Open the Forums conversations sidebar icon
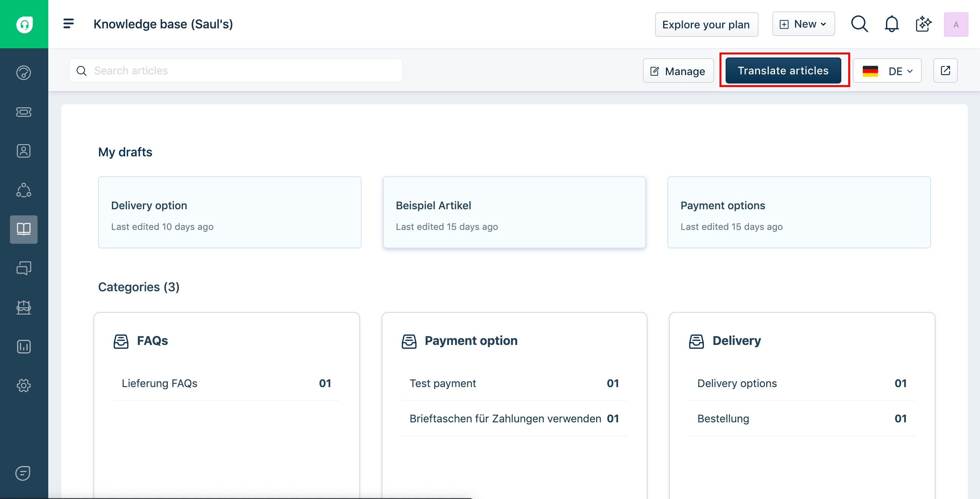 click(24, 268)
